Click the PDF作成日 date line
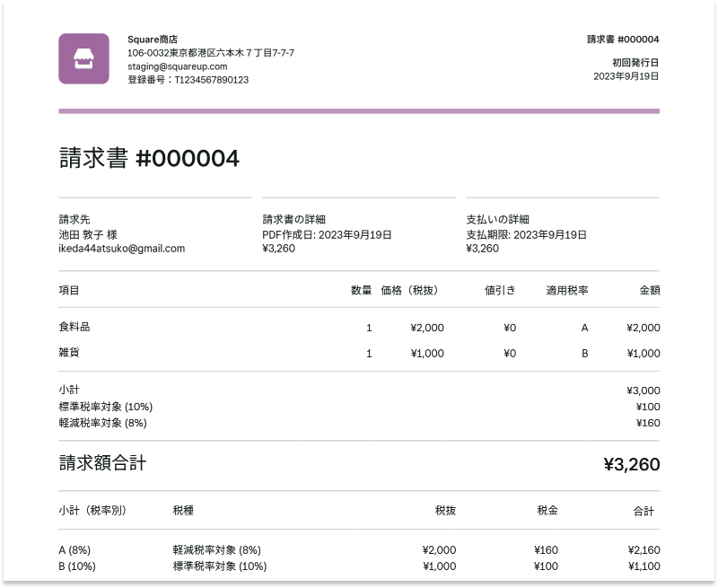The image size is (718, 588). (327, 234)
